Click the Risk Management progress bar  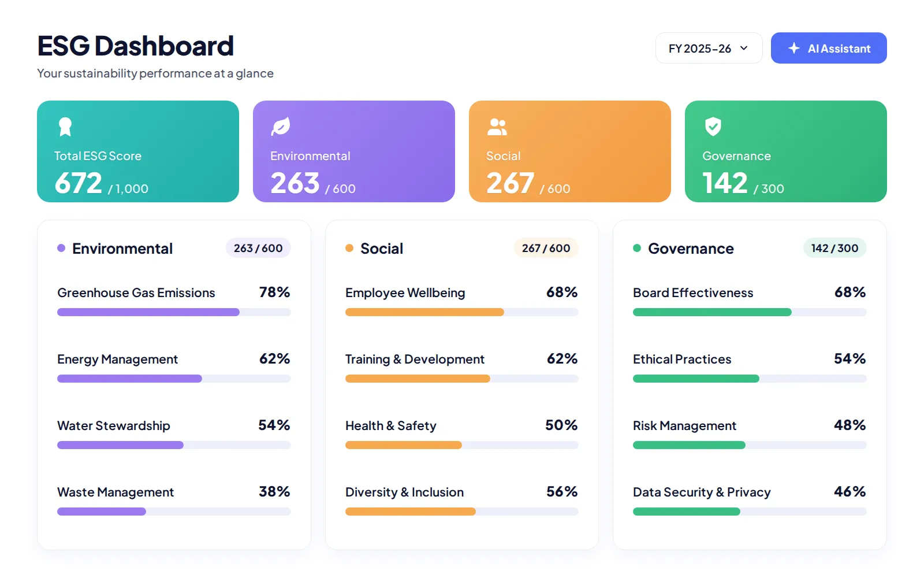click(750, 445)
